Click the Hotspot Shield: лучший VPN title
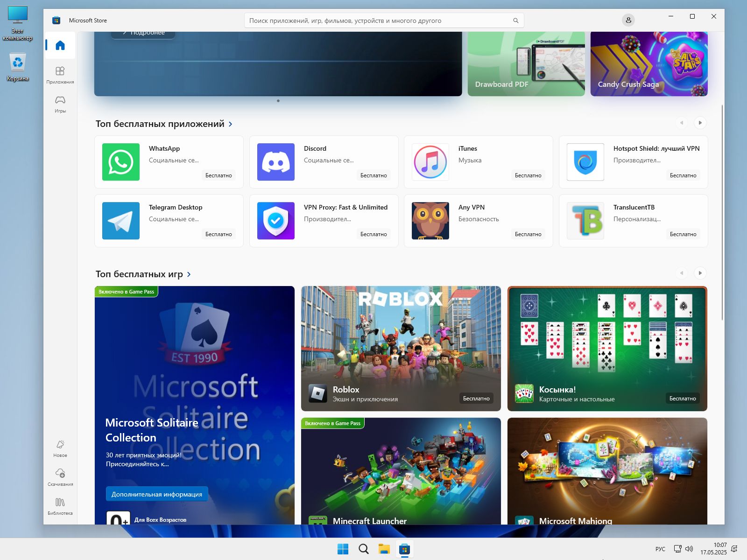The height and width of the screenshot is (560, 747). [656, 148]
